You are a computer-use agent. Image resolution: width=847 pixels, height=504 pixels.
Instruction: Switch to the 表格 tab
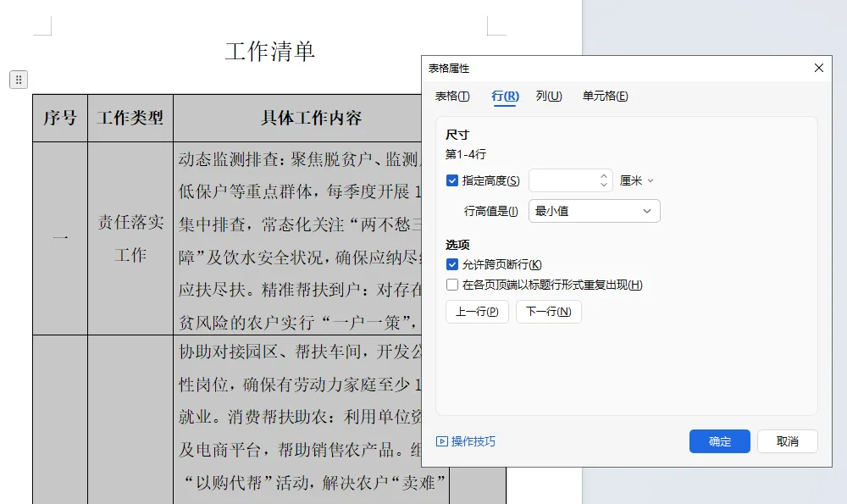[452, 97]
